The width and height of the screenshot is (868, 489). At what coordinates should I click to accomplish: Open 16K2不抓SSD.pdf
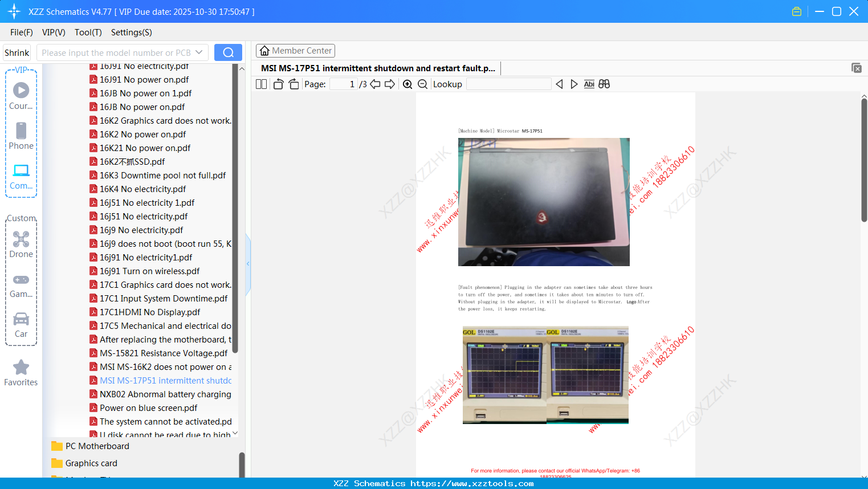point(132,162)
